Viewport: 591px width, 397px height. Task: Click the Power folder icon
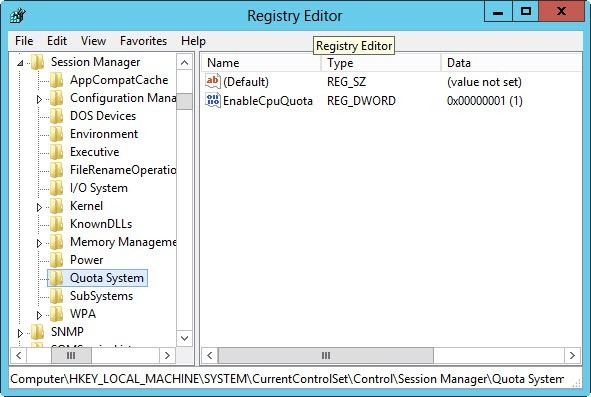tap(57, 260)
